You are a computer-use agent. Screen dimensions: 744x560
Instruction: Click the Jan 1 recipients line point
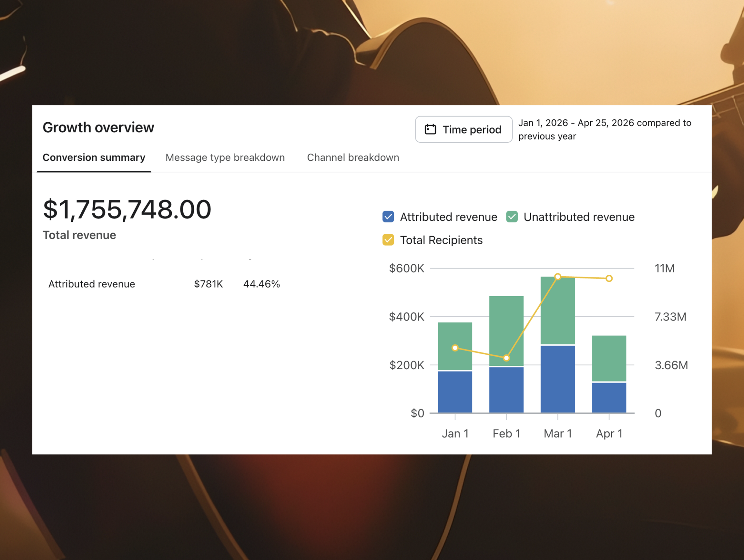pyautogui.click(x=455, y=348)
